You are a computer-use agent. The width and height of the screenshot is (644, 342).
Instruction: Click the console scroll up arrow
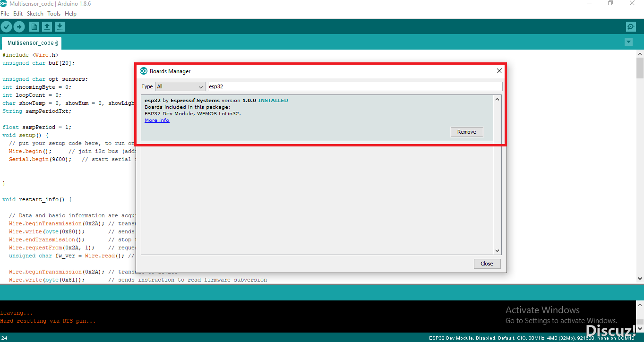pyautogui.click(x=640, y=304)
